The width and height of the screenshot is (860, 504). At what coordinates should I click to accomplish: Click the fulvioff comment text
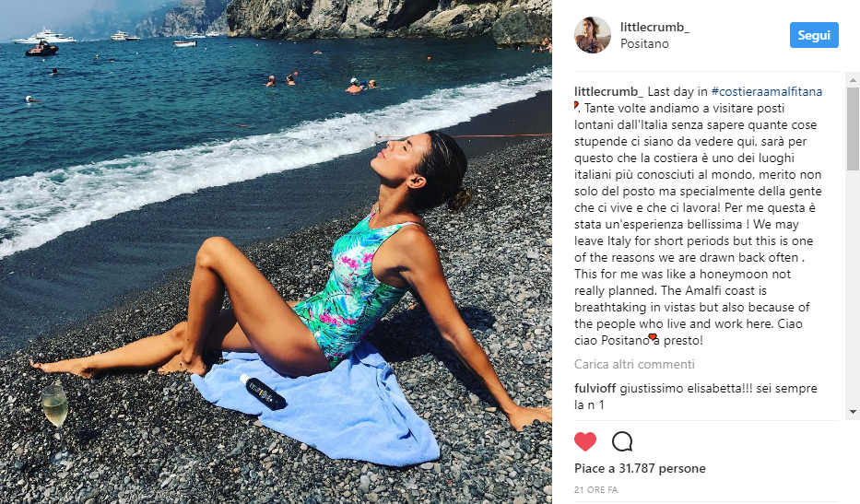tap(695, 396)
